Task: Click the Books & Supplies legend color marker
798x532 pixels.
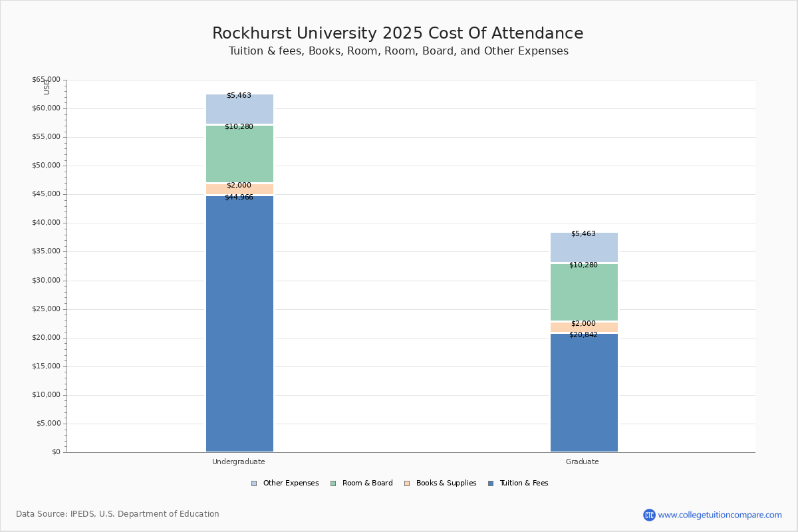Action: (x=407, y=483)
